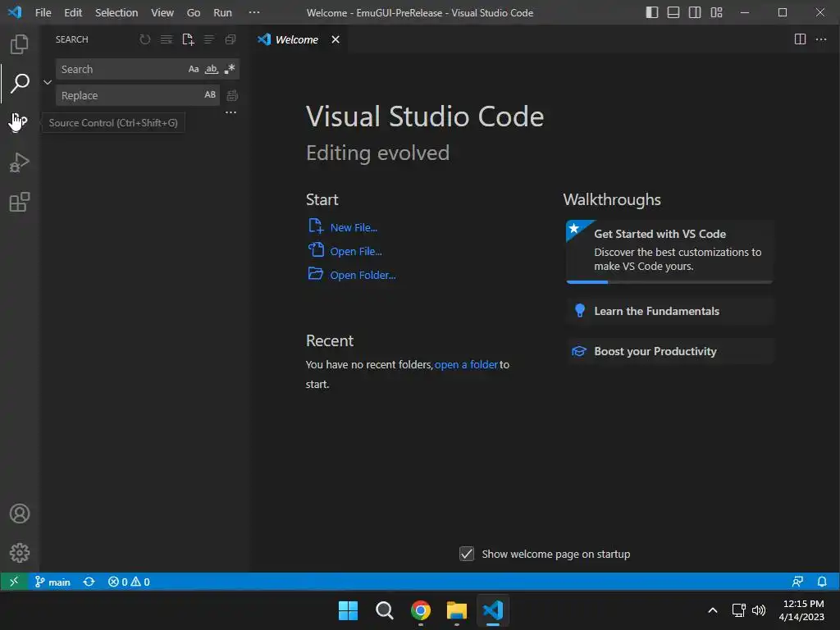The width and height of the screenshot is (840, 630).
Task: Open New Search Editor icon
Action: [x=188, y=39]
